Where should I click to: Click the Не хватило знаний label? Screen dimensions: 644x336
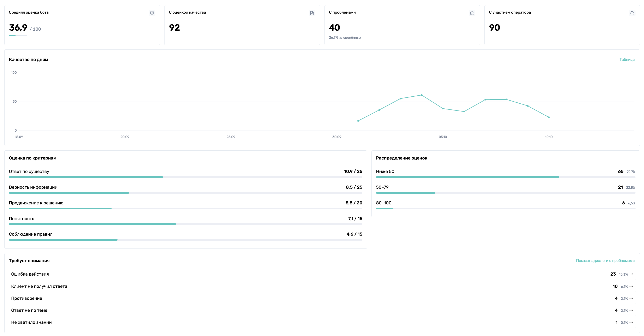coord(31,322)
